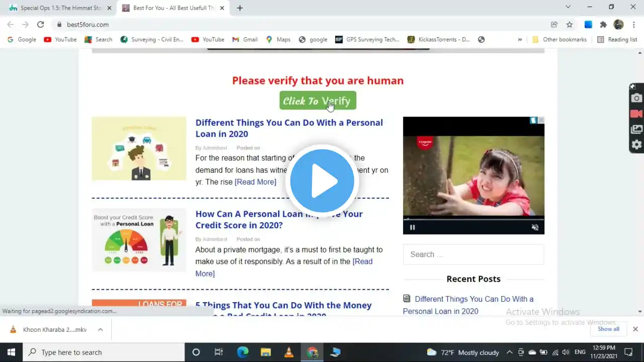Click the large blue play button overlay
644x362 pixels.
click(x=322, y=181)
